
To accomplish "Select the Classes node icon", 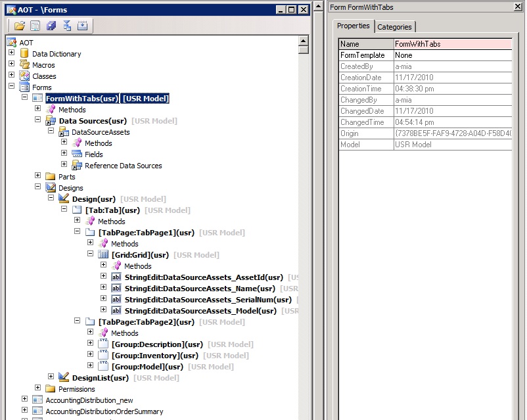I will pyautogui.click(x=24, y=76).
